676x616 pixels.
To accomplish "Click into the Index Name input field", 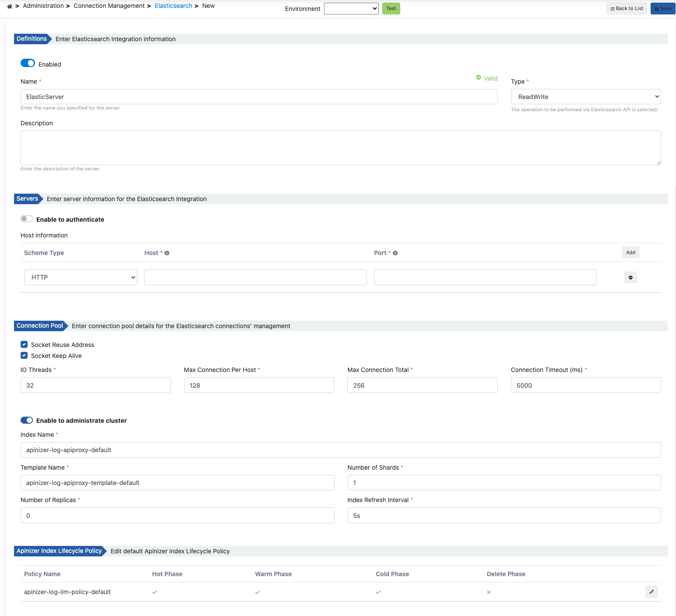I will pyautogui.click(x=340, y=450).
